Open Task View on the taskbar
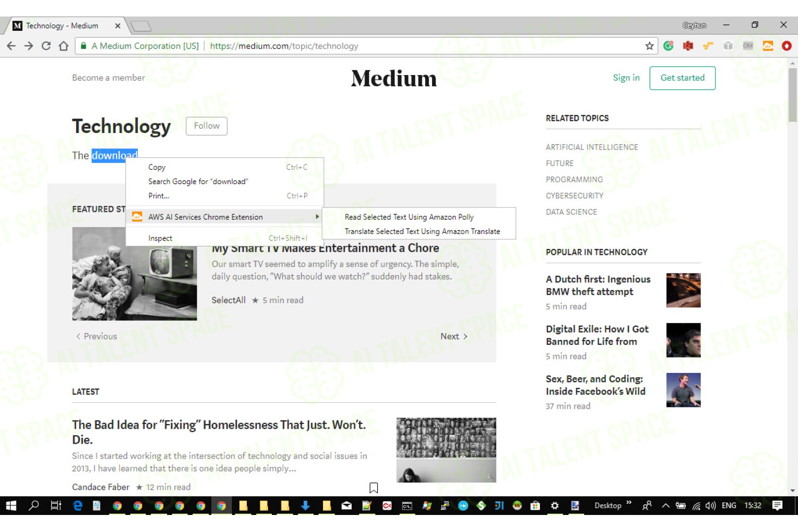This screenshot has height=532, width=798. tap(56, 505)
